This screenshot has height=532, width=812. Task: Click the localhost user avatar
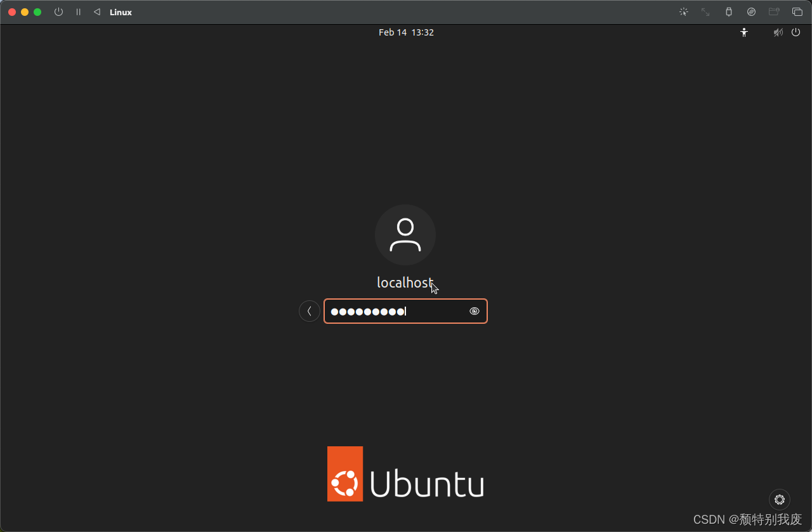pos(405,235)
